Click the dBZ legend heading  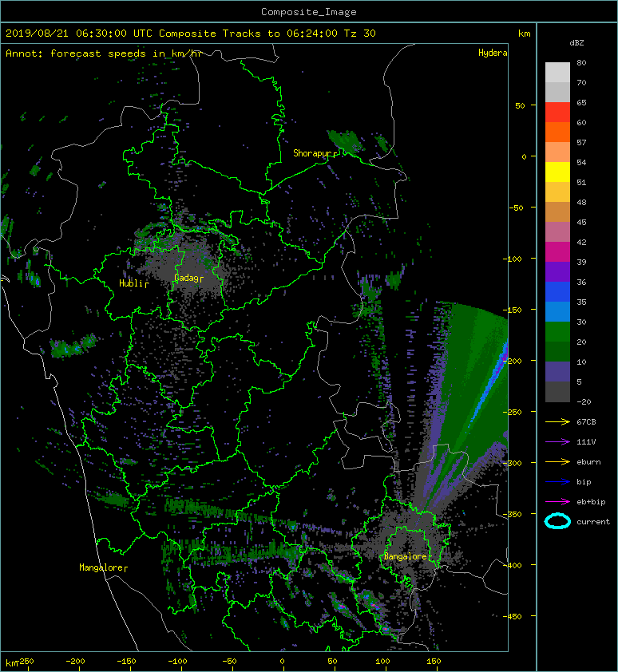[576, 43]
